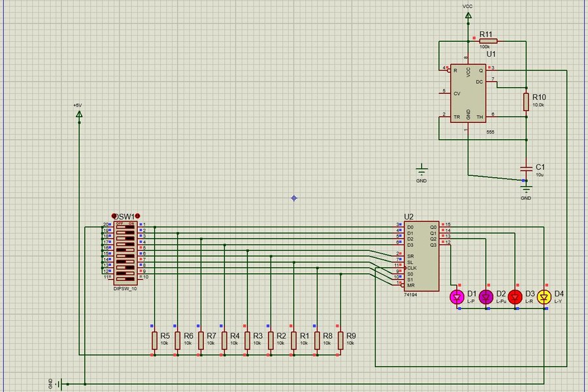
Task: Select resistor R8
Action: tap(318, 340)
